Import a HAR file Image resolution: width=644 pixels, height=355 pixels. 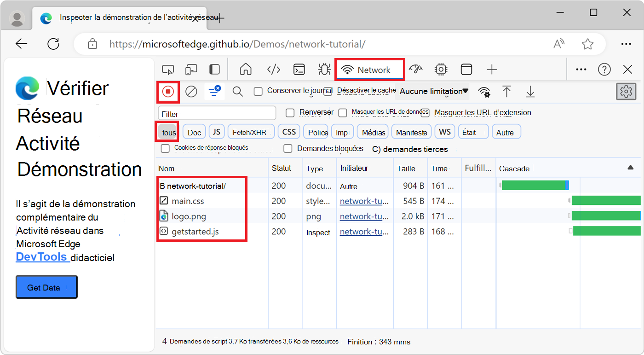coord(507,91)
